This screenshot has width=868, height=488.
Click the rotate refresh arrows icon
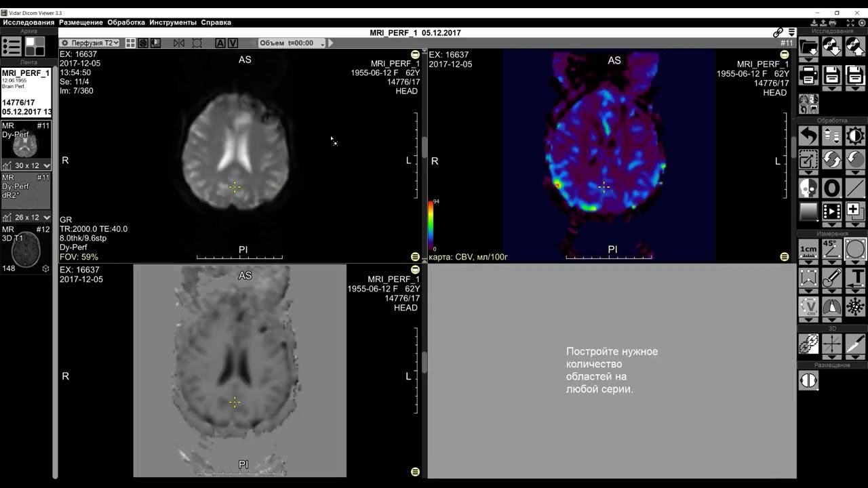click(x=832, y=160)
